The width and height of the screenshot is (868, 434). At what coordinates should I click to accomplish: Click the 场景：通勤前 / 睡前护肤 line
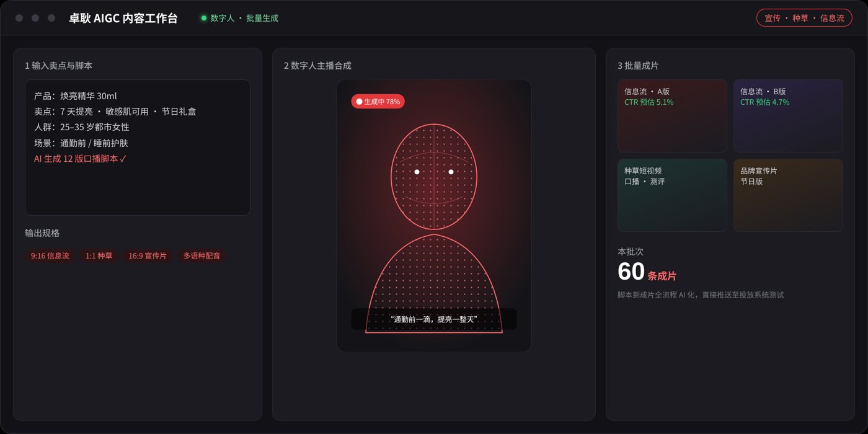point(81,143)
